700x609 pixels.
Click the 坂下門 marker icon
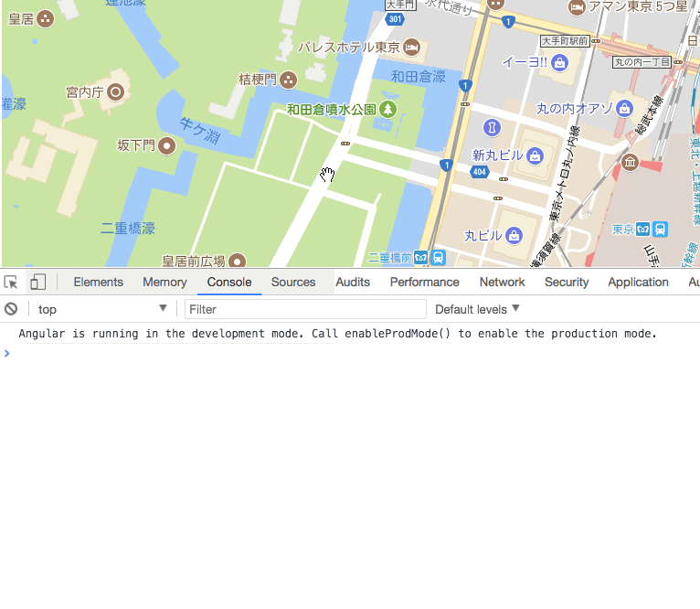coord(167,145)
